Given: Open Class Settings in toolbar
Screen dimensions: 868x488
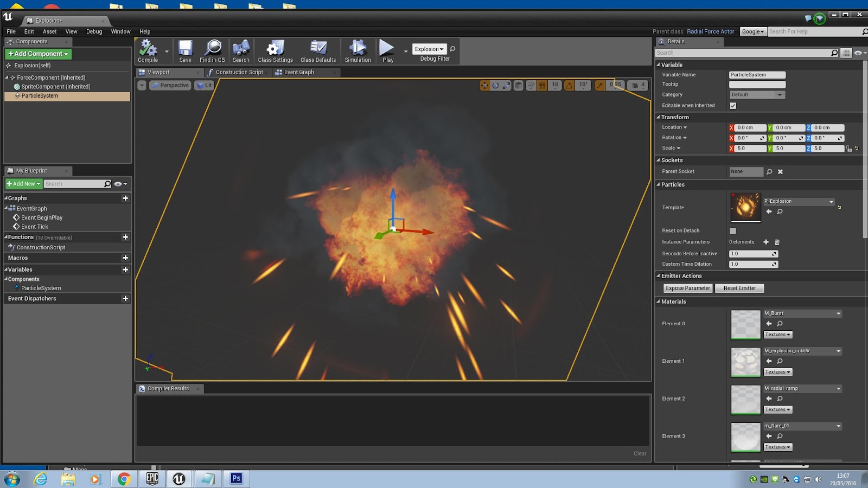Looking at the screenshot, I should 275,52.
